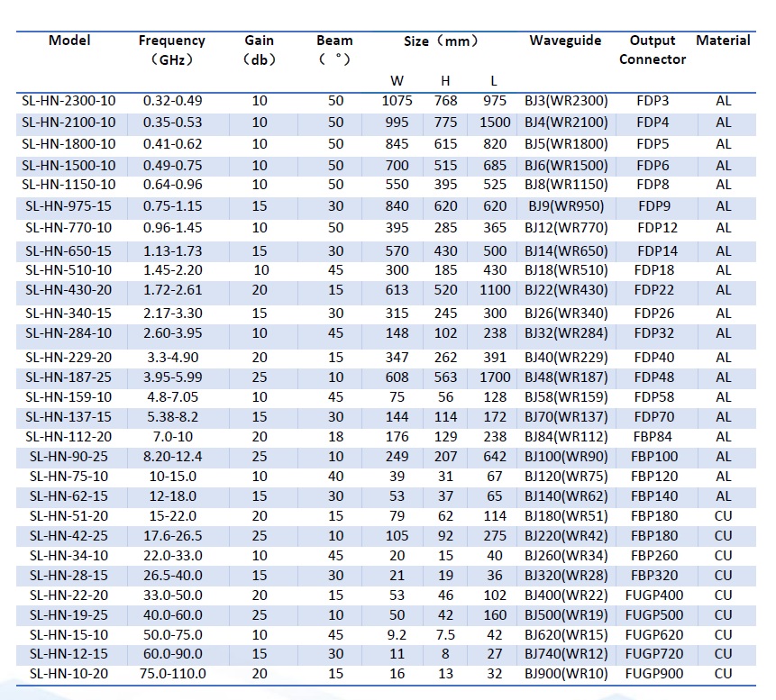Viewport: 776px width, 700px height.
Task: Select model SL-HN-1800-10
Action: 68,144
